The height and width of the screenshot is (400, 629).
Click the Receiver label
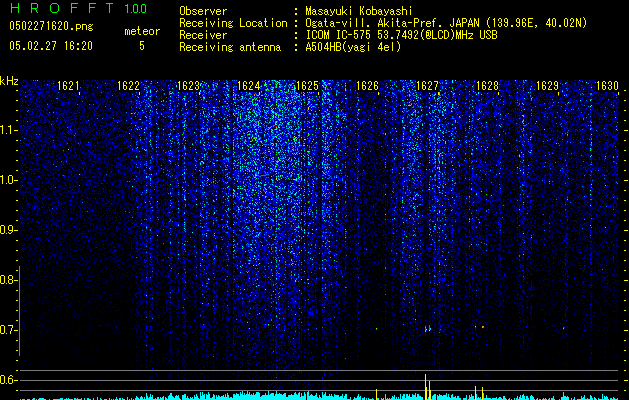coord(203,35)
